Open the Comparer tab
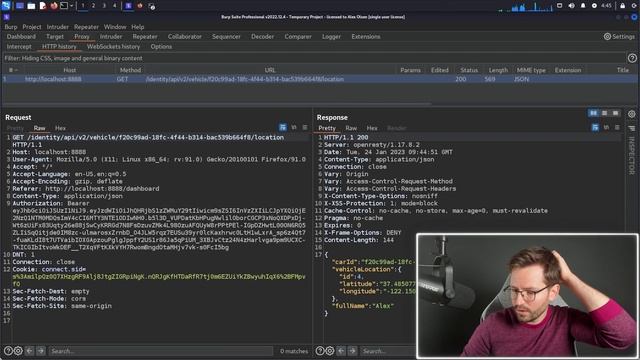The height and width of the screenshot is (360, 640). point(298,37)
